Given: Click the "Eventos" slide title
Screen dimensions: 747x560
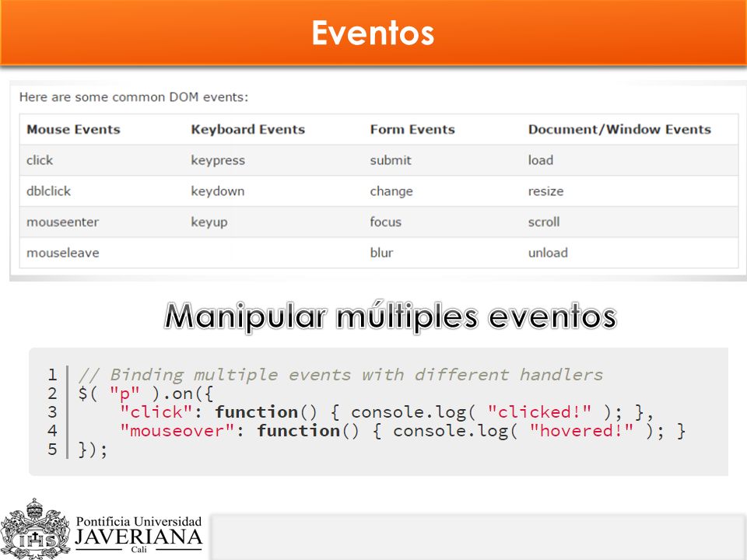Looking at the screenshot, I should [x=373, y=33].
